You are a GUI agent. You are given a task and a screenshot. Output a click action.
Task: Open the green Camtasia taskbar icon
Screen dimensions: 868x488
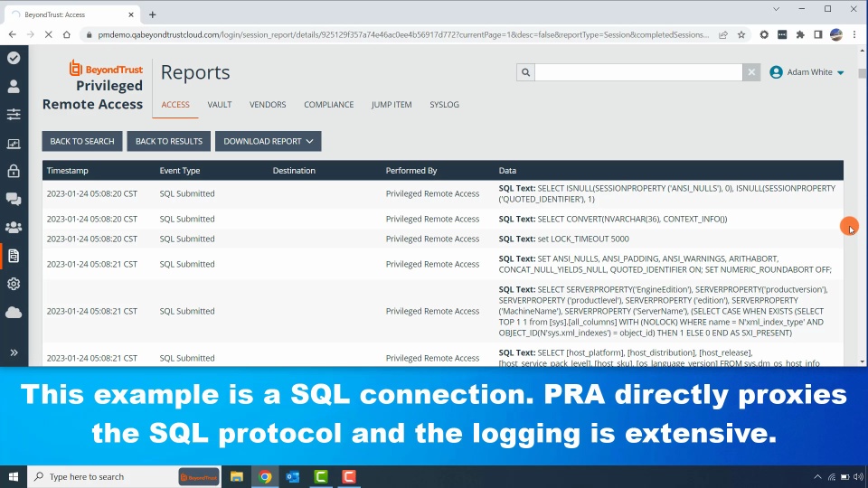[x=321, y=476]
